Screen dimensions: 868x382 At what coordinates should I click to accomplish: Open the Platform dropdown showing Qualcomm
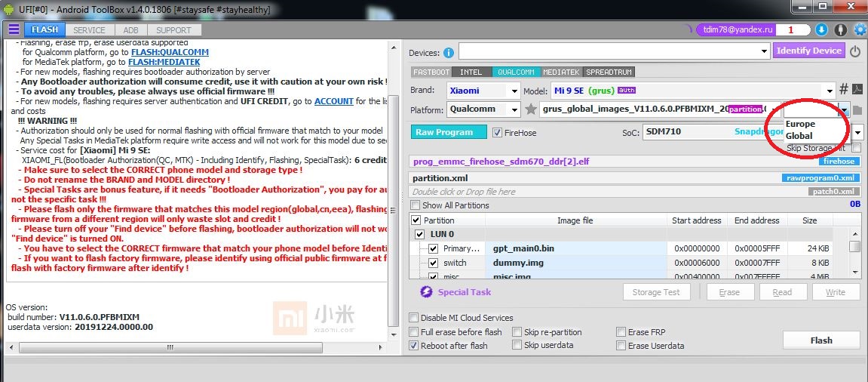(483, 109)
